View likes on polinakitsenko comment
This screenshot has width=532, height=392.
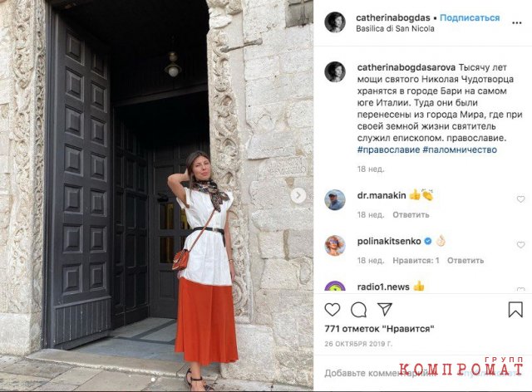click(x=416, y=261)
